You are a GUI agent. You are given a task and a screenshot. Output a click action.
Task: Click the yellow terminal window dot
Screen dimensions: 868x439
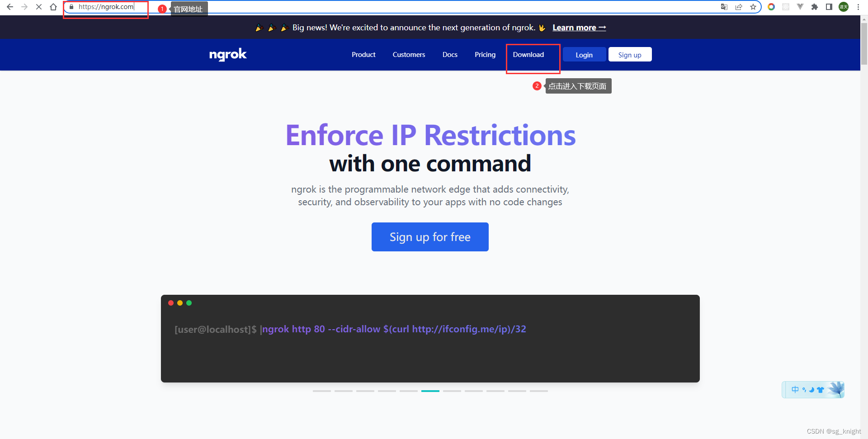(180, 303)
